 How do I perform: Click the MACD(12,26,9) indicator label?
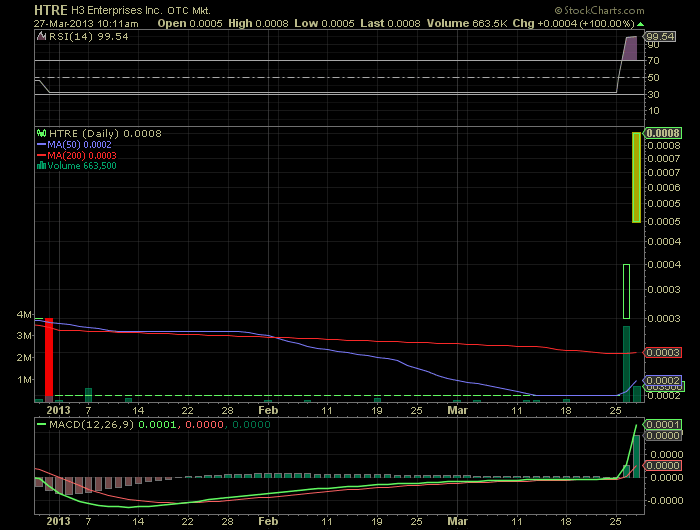click(92, 425)
